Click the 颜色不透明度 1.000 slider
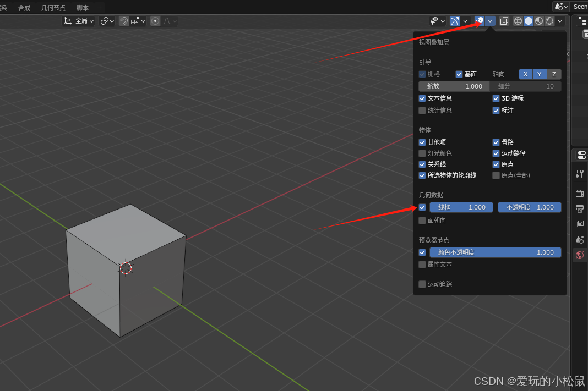Screen dimensions: 588x391 (x=496, y=252)
